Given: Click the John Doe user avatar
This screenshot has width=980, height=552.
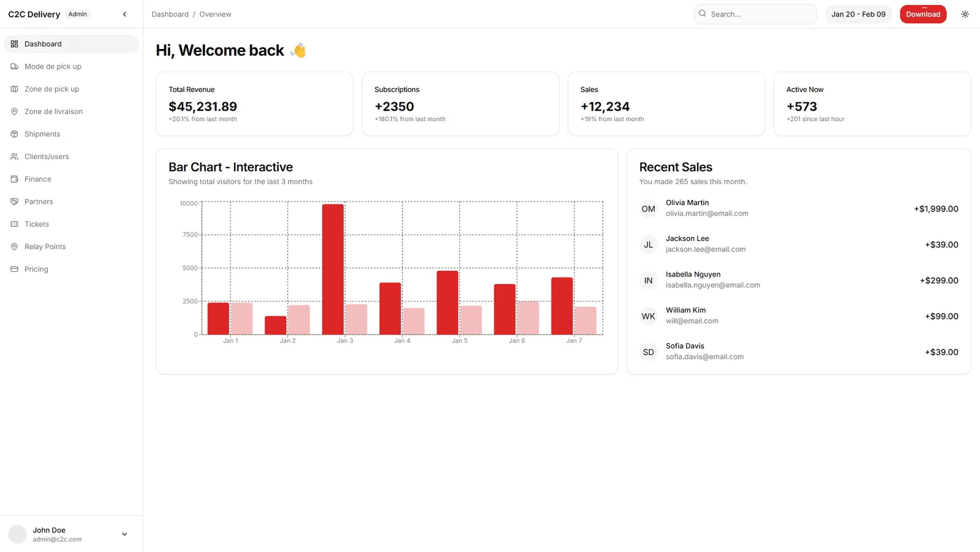Looking at the screenshot, I should click(17, 534).
